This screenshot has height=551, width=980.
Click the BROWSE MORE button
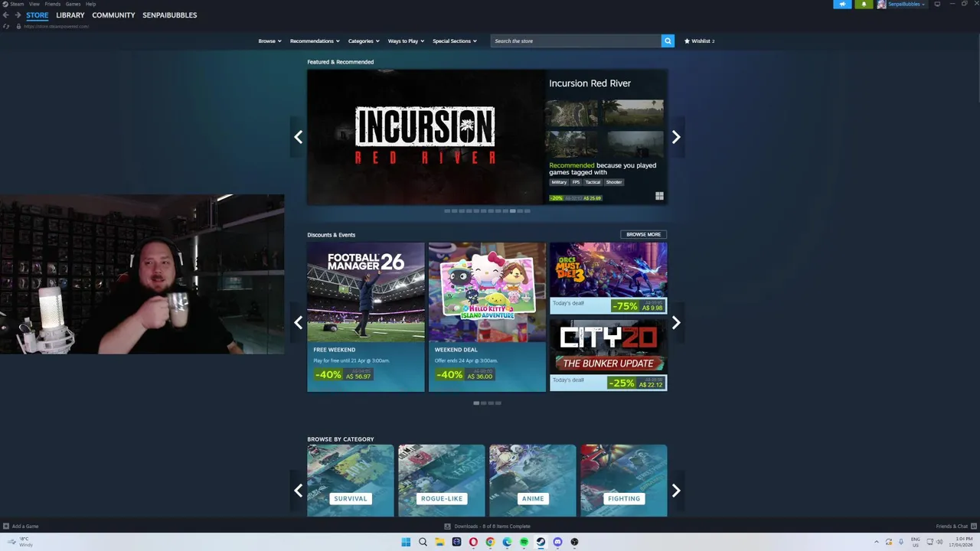click(643, 234)
